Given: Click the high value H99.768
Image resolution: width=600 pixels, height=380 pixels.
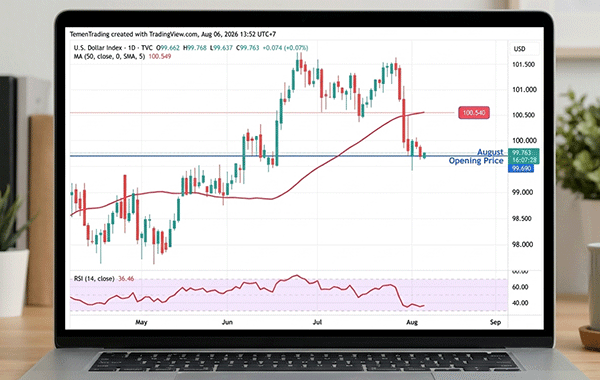Looking at the screenshot, I should coord(195,48).
